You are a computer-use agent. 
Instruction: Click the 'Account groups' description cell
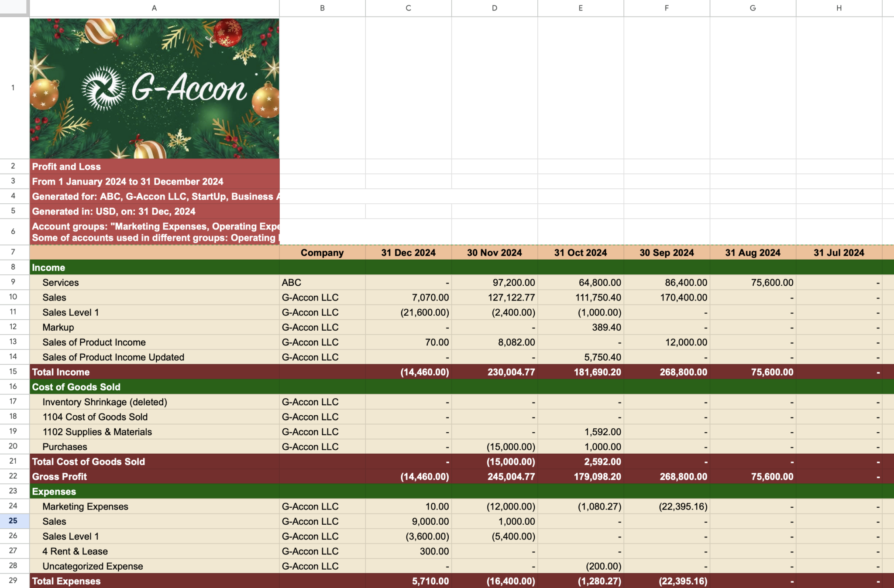[155, 232]
